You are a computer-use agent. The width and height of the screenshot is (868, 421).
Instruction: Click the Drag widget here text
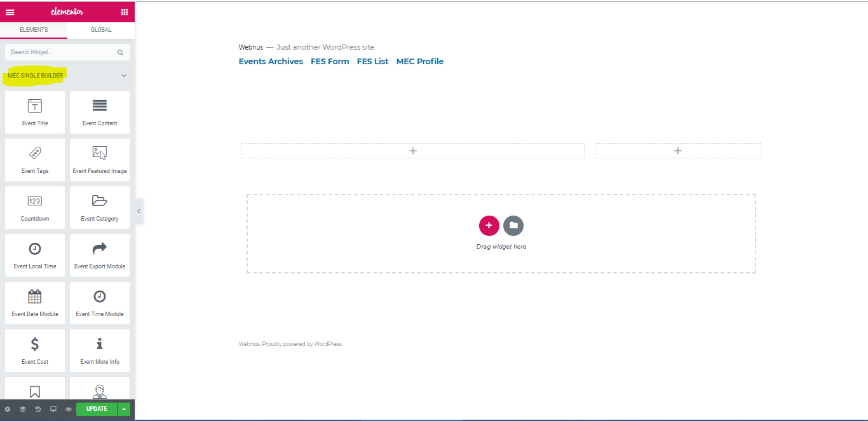[x=501, y=247]
